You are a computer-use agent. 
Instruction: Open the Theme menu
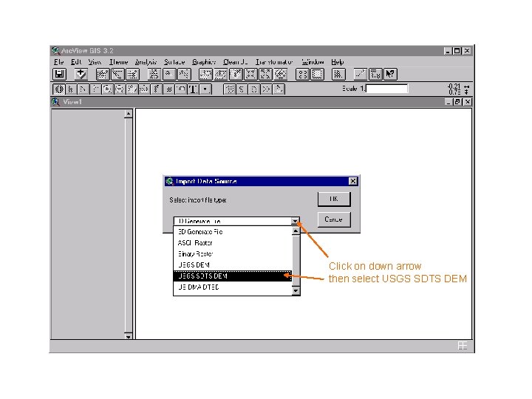coord(119,62)
